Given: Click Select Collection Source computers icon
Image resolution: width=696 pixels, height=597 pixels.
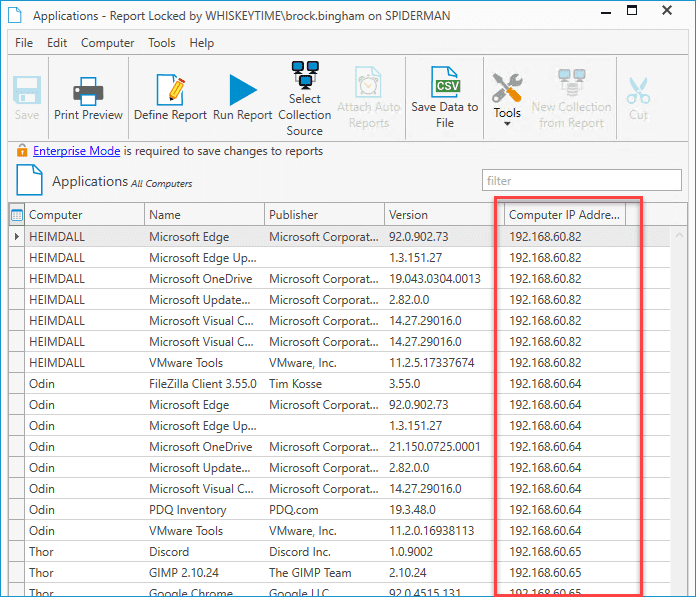Looking at the screenshot, I should pyautogui.click(x=305, y=75).
